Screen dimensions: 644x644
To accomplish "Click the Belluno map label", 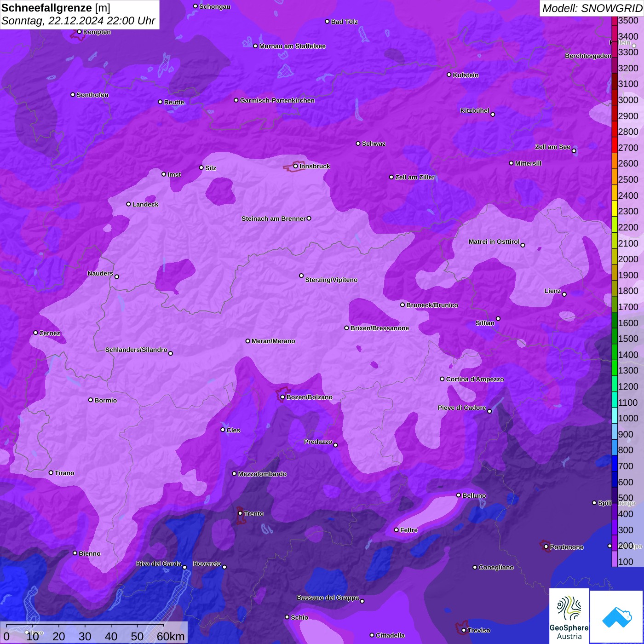I will pyautogui.click(x=474, y=495).
